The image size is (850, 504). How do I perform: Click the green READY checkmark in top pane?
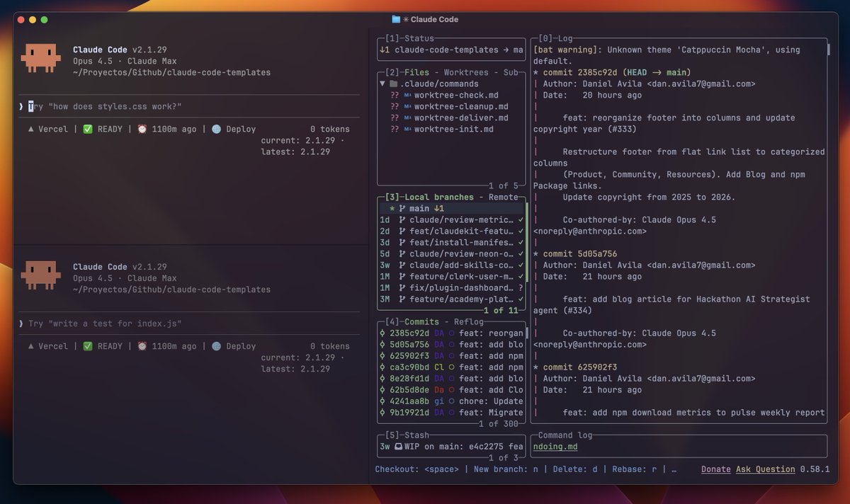[88, 129]
